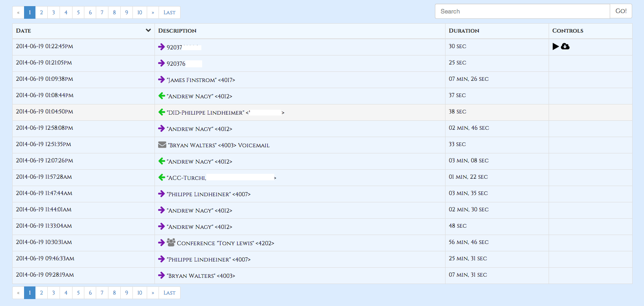This screenshot has height=306, width=644.
Task: Jump to Last page in top pagination
Action: 169,13
